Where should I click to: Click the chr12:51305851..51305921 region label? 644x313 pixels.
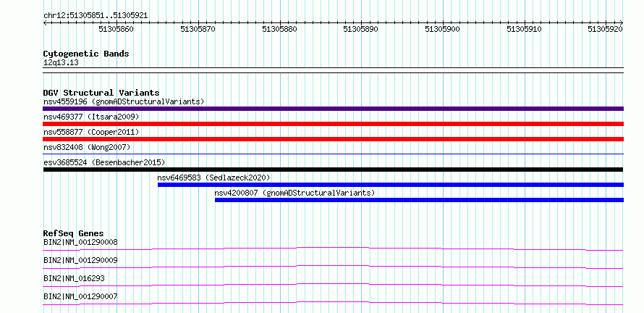coord(96,16)
